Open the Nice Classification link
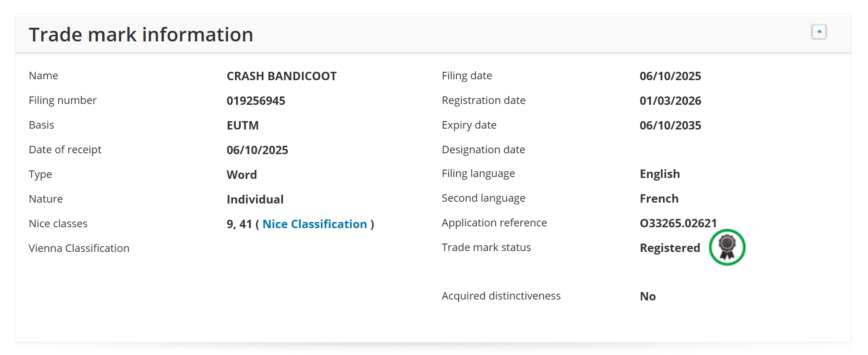This screenshot has width=868, height=355. [x=315, y=224]
